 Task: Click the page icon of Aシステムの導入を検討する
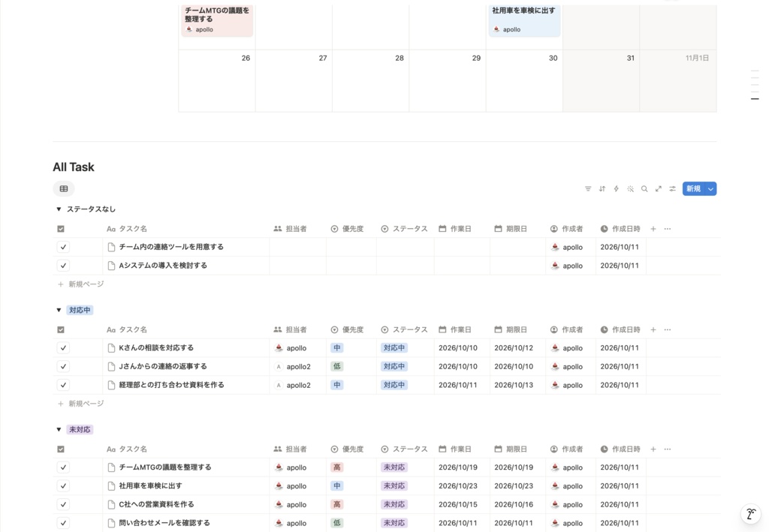pos(111,266)
